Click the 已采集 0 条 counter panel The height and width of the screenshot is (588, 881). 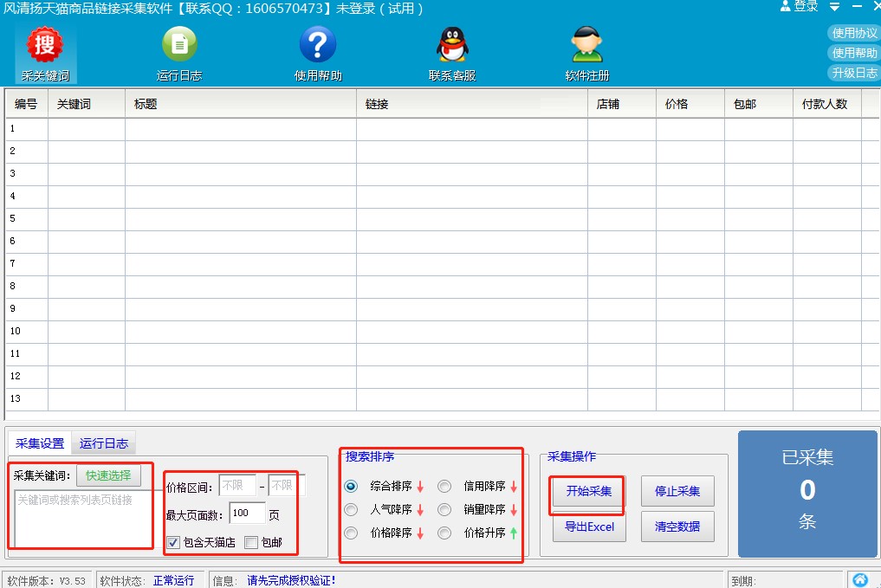[x=807, y=494]
